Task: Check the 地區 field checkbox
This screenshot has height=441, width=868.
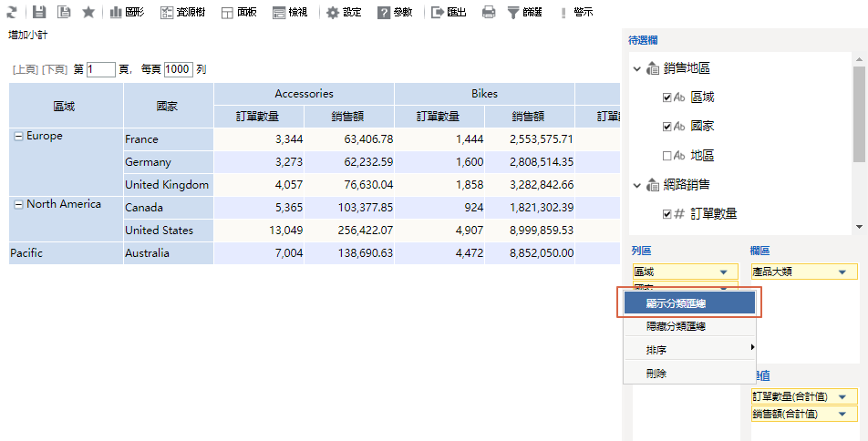Action: [x=667, y=156]
